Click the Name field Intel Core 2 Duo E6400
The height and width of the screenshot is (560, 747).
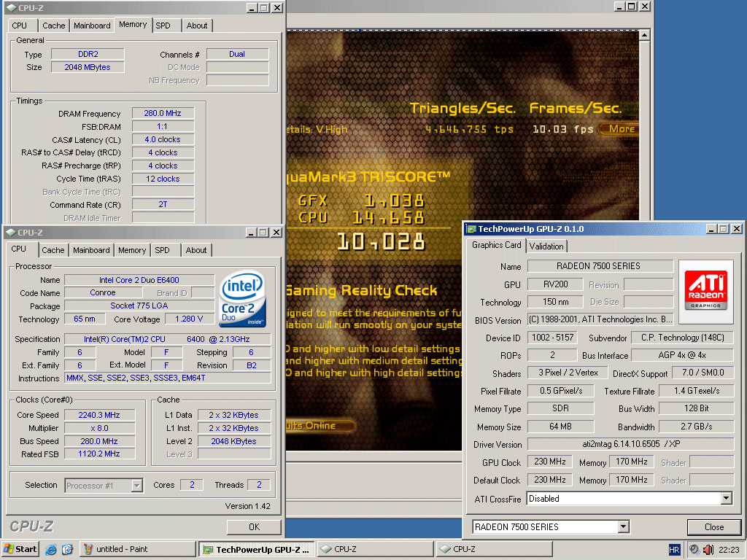[x=139, y=280]
